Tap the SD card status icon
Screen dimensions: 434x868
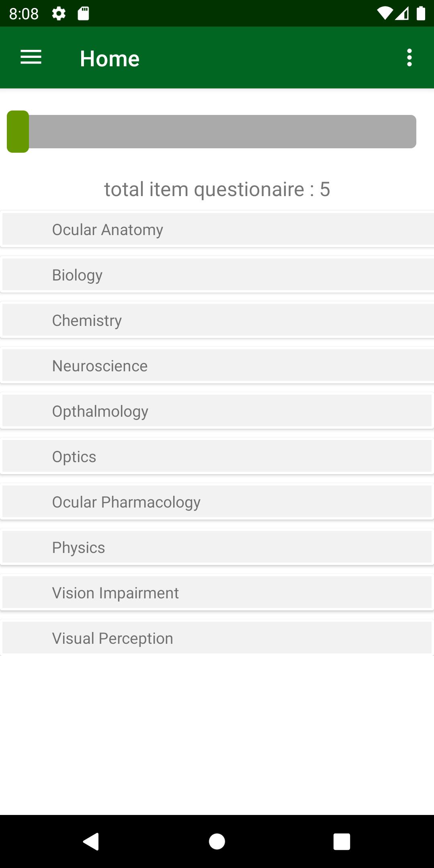pos(83,14)
